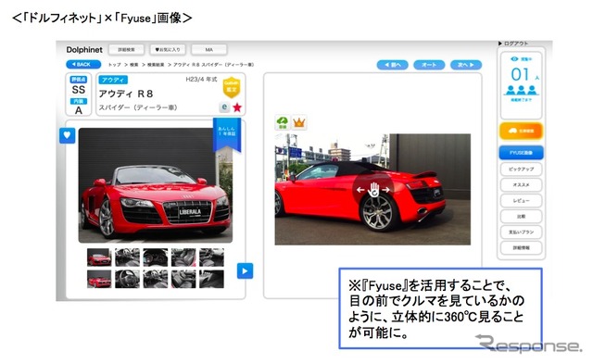This screenshot has height=364, width=593.
Task: Click the orange crown icon
Action: (x=298, y=122)
